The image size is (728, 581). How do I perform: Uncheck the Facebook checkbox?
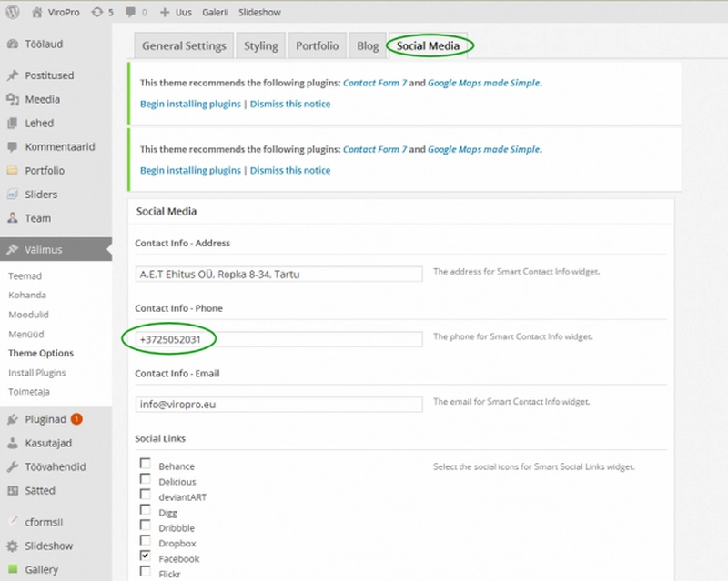[145, 555]
